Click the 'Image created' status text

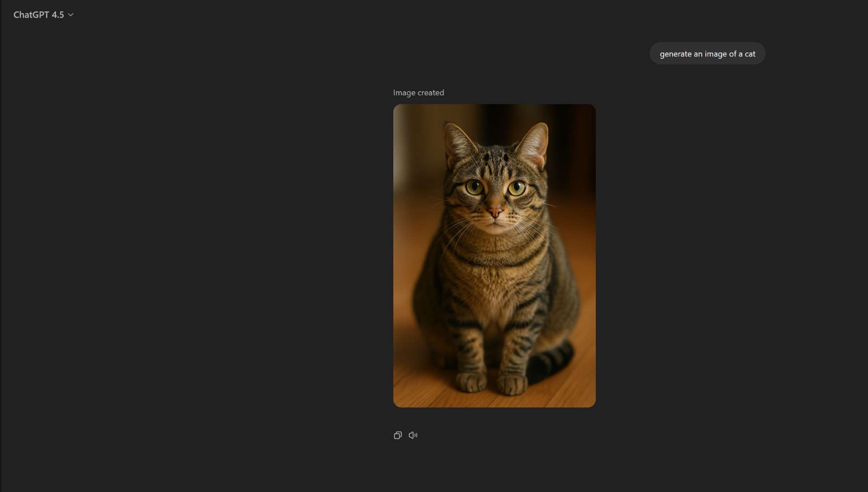coord(419,93)
